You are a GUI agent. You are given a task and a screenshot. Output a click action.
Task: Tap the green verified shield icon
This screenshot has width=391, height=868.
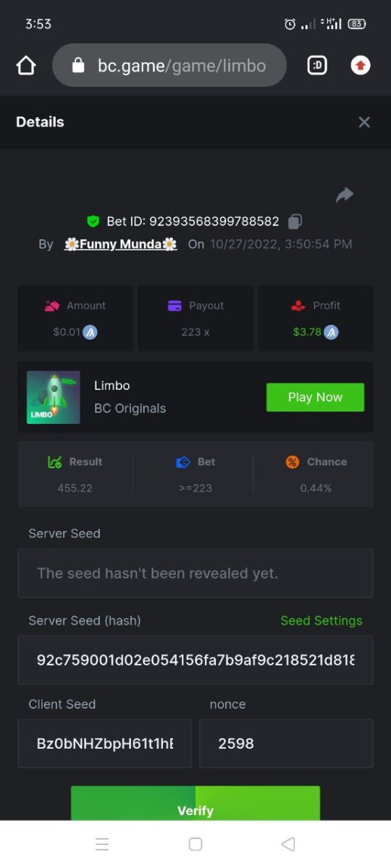[93, 221]
